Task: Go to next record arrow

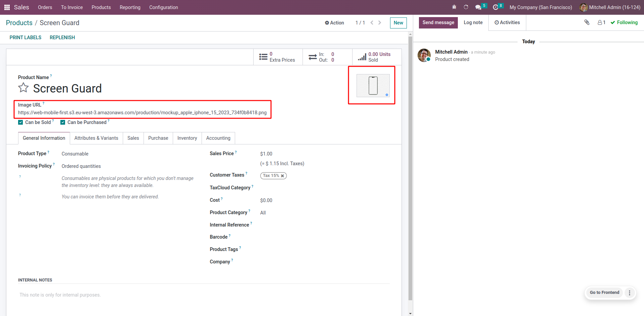Action: (x=380, y=23)
